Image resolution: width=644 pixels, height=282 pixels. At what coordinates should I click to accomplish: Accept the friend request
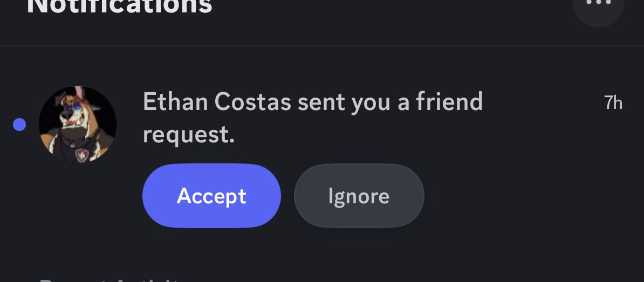211,196
